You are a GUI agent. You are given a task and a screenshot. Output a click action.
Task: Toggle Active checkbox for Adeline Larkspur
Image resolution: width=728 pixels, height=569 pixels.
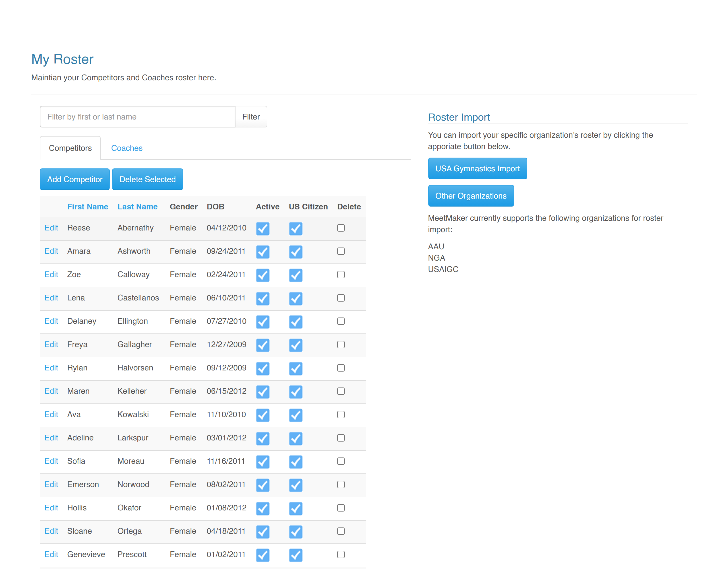tap(263, 439)
